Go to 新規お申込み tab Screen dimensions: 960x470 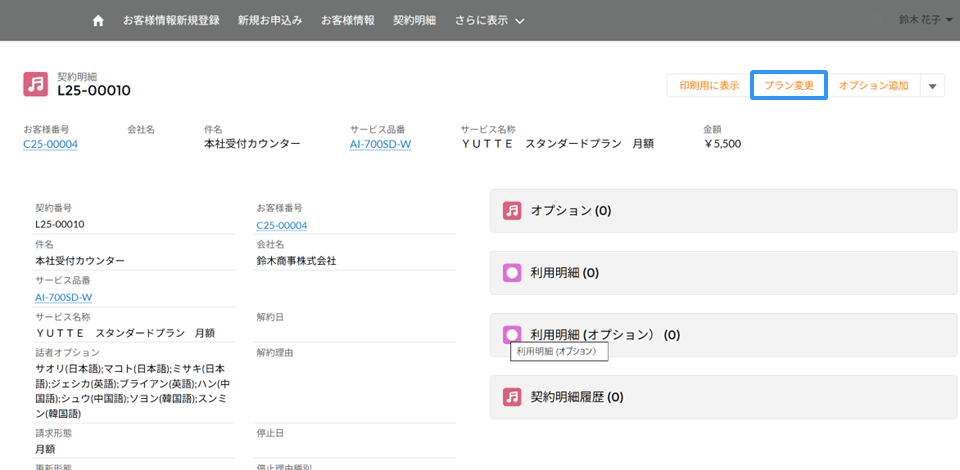[x=270, y=20]
